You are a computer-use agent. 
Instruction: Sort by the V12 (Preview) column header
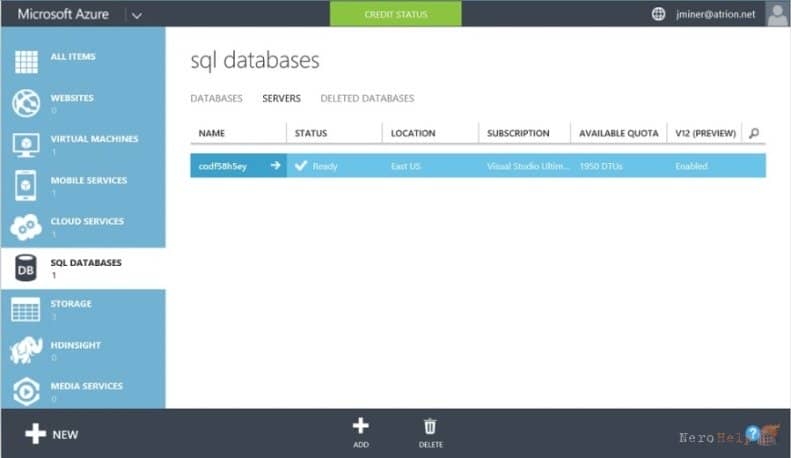[705, 133]
